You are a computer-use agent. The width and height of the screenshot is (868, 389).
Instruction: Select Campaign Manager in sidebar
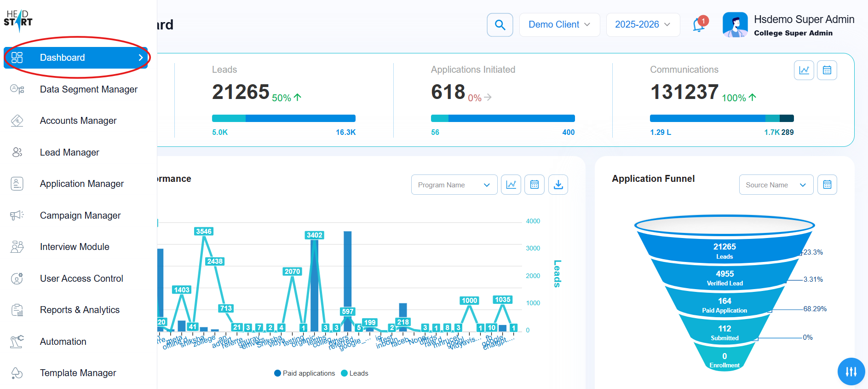pos(80,215)
